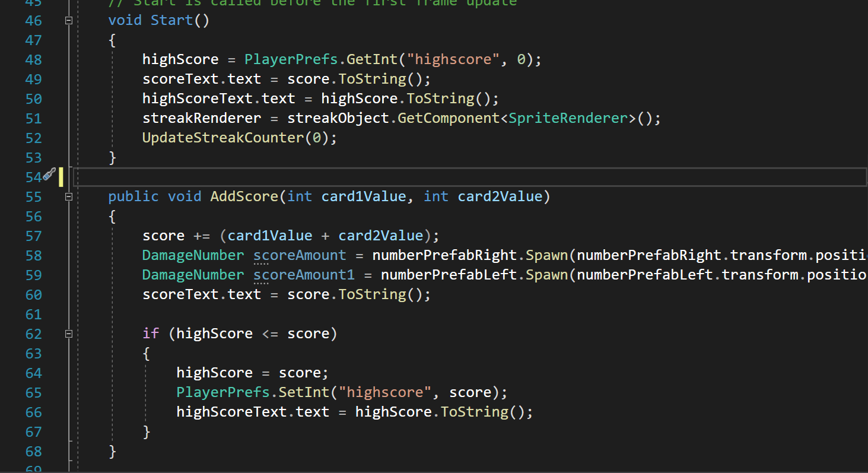Open the screwdriver quick actions icon
The height and width of the screenshot is (473, 868).
tap(49, 174)
